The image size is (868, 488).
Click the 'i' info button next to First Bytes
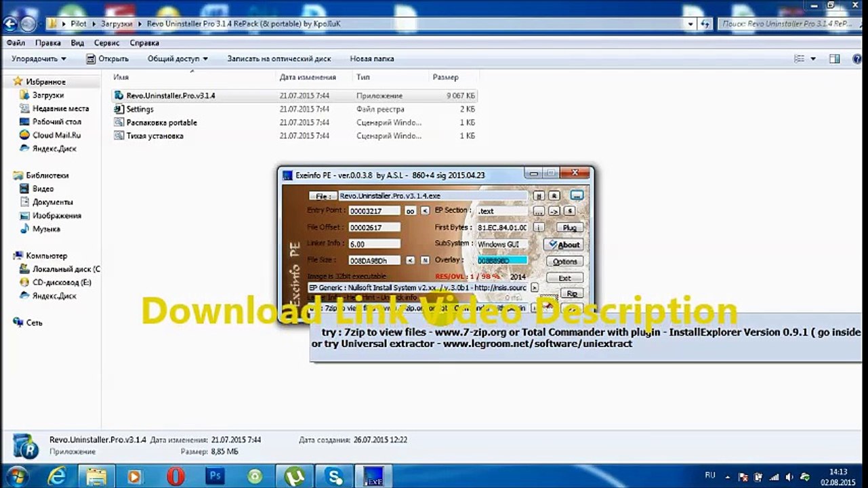pos(539,227)
